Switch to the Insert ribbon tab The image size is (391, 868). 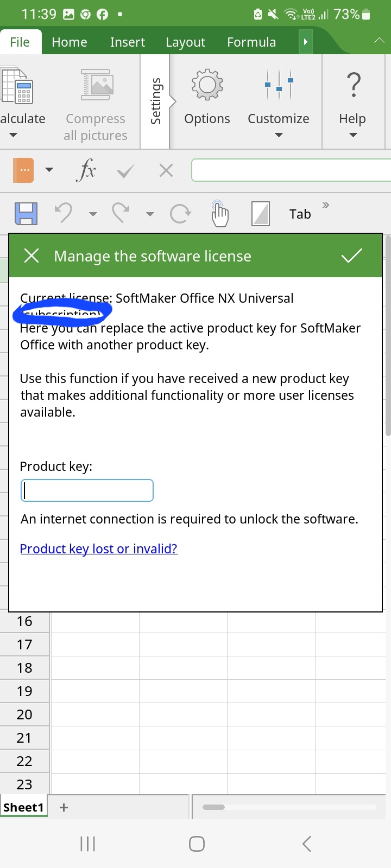pos(127,42)
